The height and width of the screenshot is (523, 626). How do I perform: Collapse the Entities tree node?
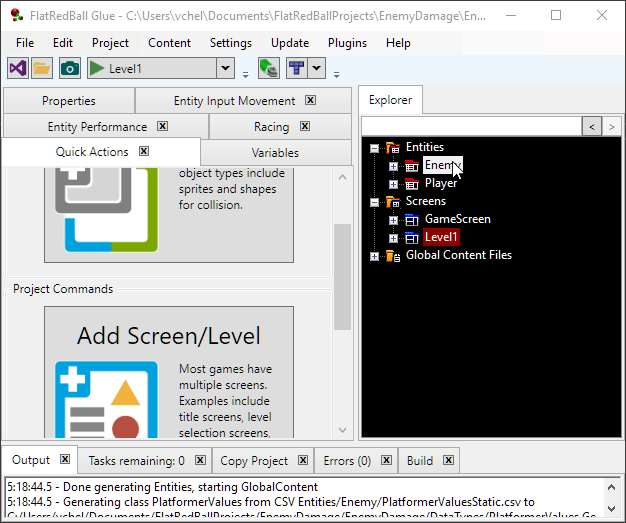pos(375,148)
